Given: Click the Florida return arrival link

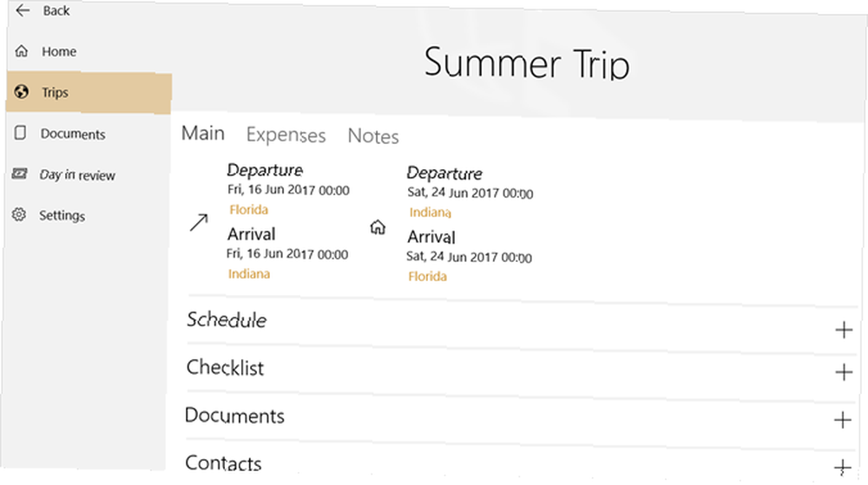Looking at the screenshot, I should coord(427,277).
